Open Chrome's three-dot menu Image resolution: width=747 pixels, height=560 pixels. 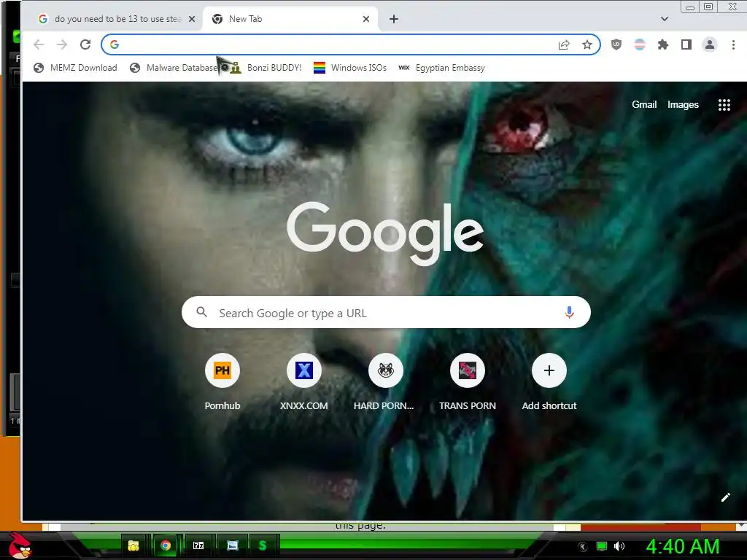click(733, 44)
